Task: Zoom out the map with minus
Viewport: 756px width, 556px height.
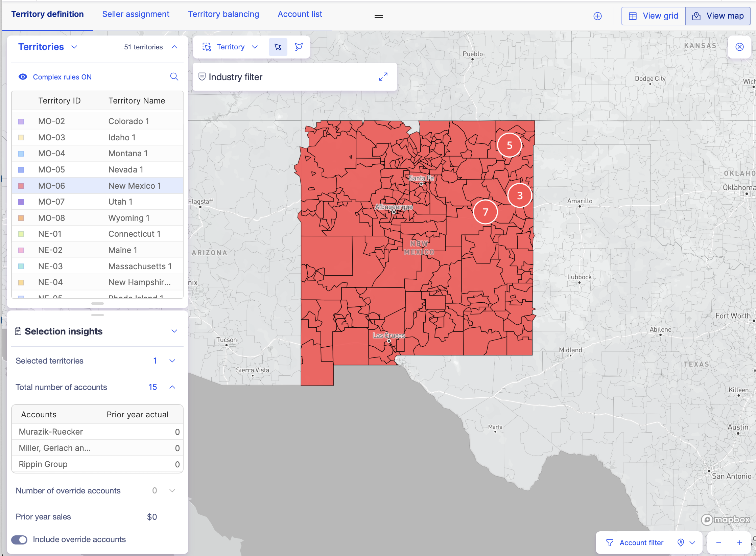Action: pos(718,542)
